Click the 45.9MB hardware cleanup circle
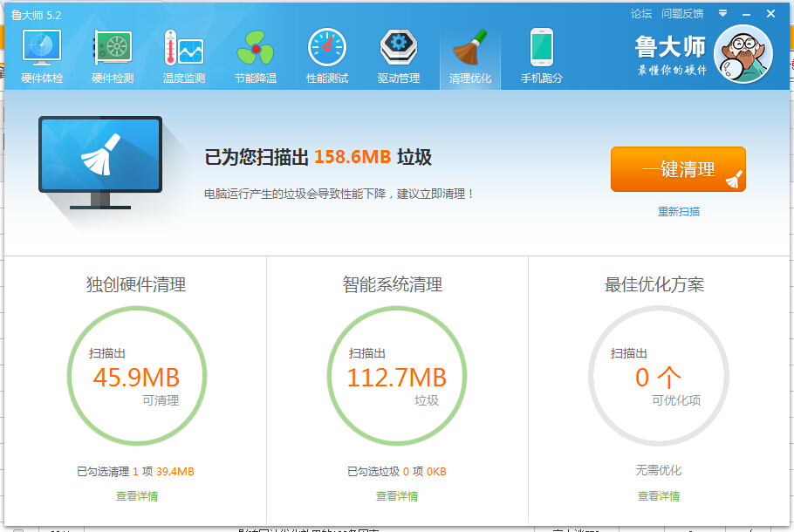 (x=136, y=377)
